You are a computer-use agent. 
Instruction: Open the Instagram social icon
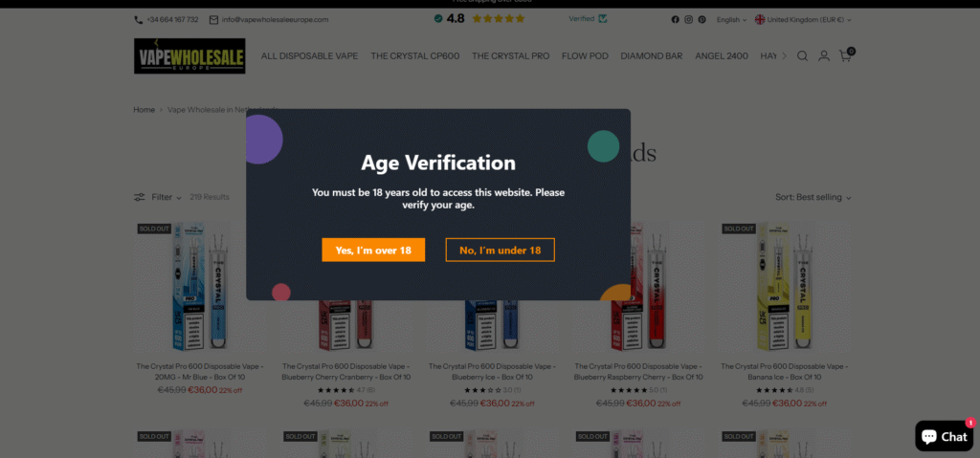coord(689,19)
